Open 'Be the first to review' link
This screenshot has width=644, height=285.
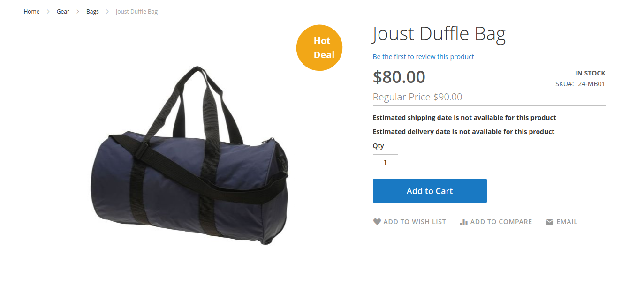point(423,57)
